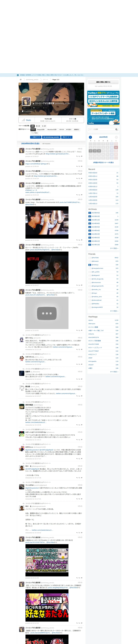138x644 pixels.
Task: Reply to the Netflix tweet posted at 23:19:17
Action: (77, 285)
